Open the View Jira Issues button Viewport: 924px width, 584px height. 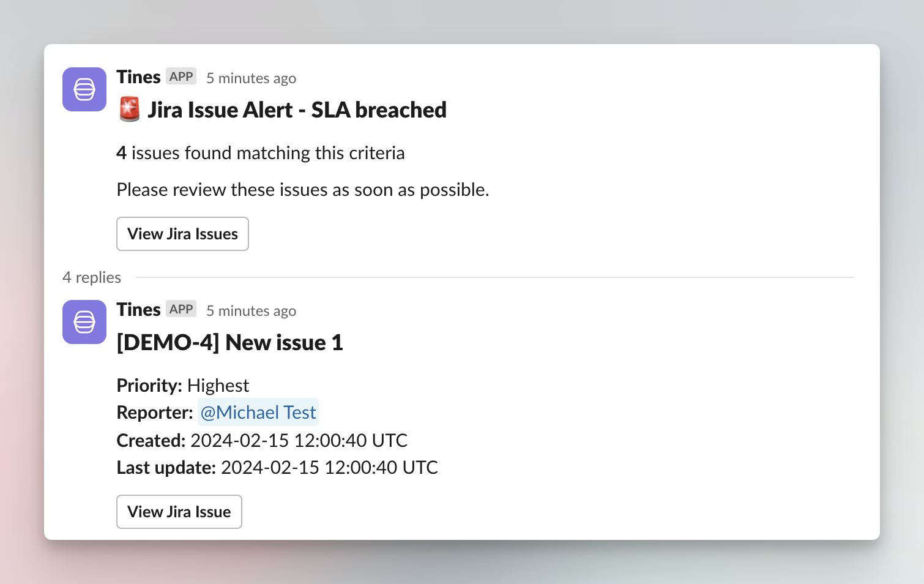point(182,234)
